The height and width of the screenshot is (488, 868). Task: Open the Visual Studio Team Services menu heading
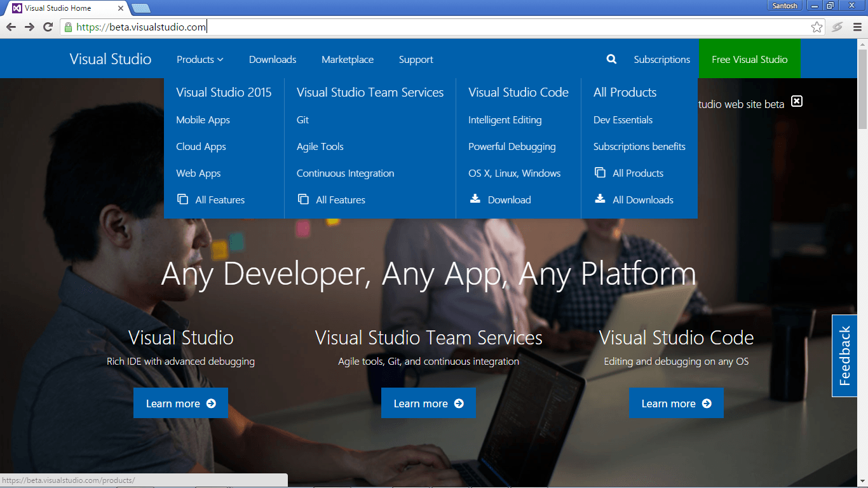pyautogui.click(x=370, y=92)
